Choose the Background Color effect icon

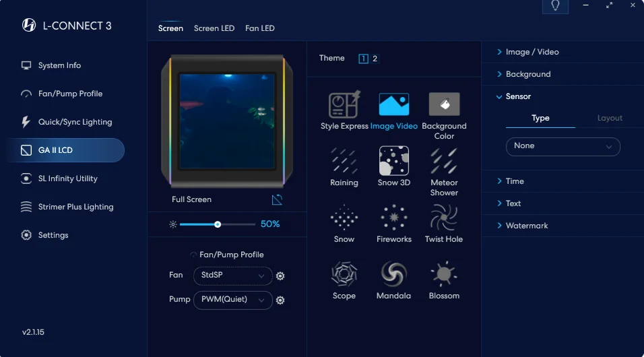[444, 104]
